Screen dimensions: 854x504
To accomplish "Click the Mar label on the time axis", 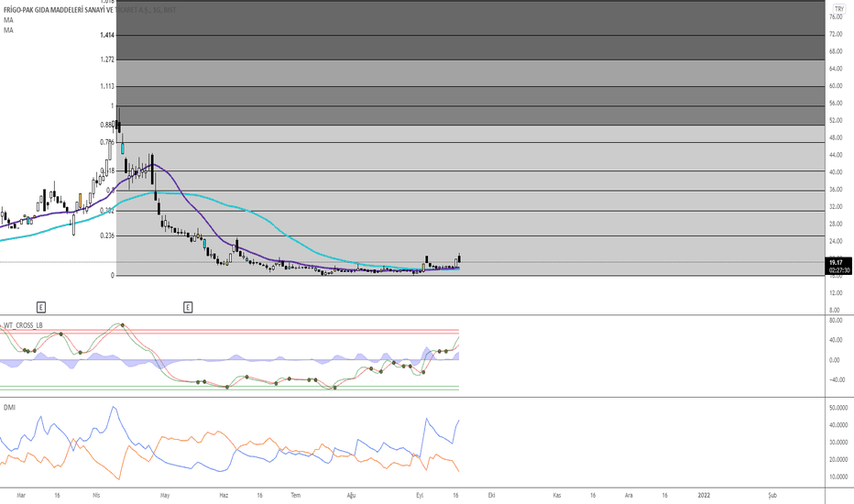I will (21, 495).
